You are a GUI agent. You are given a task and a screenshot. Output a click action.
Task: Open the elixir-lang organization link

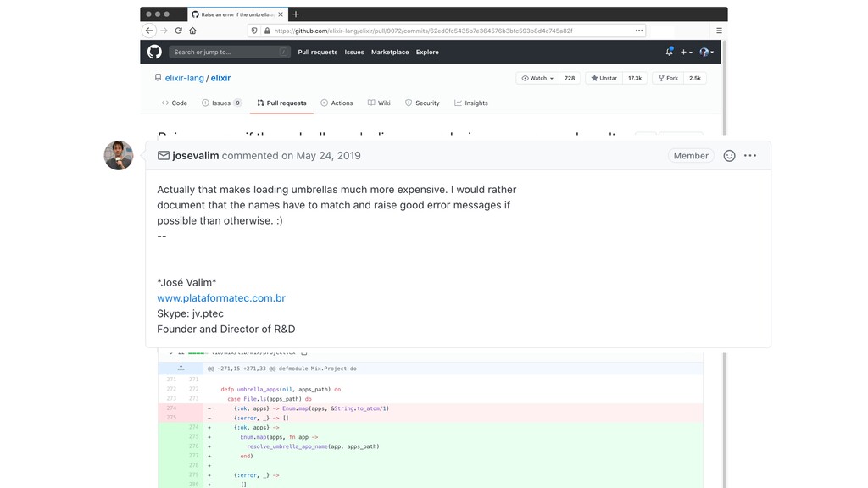[184, 78]
